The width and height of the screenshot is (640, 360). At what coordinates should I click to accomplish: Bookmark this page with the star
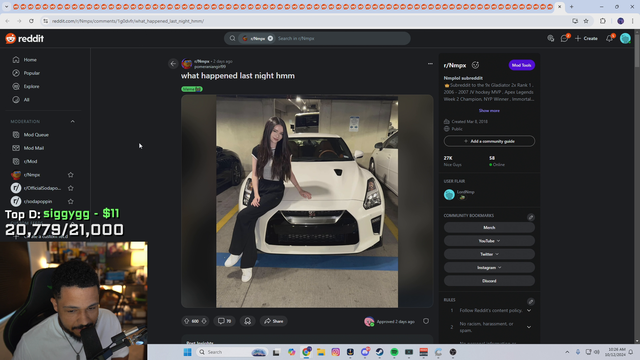[586, 21]
